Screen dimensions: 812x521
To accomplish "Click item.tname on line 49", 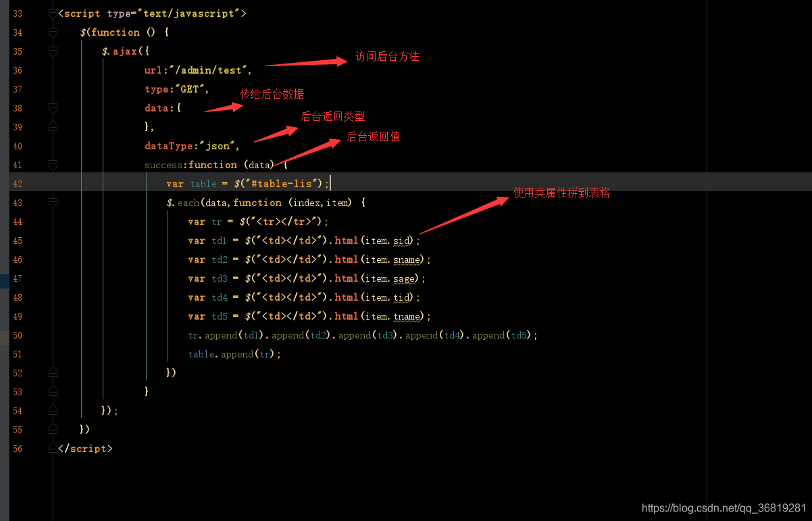I will [x=394, y=316].
